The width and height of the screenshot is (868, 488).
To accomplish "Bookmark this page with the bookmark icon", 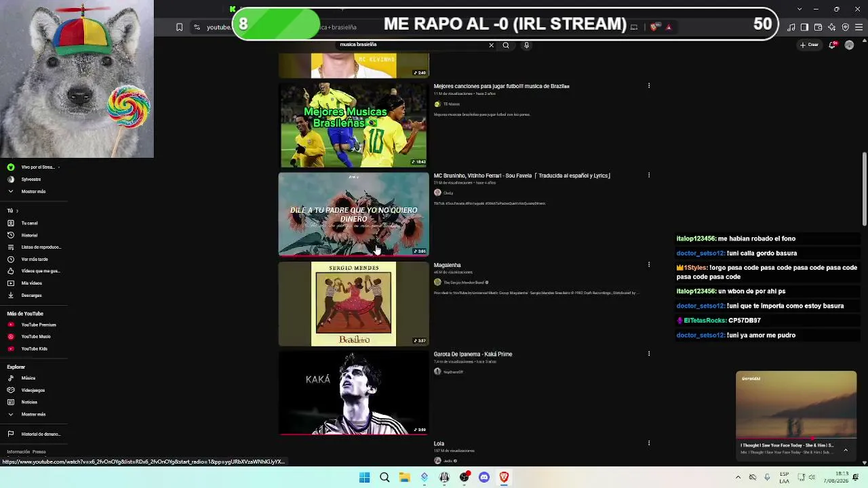I will tap(179, 27).
